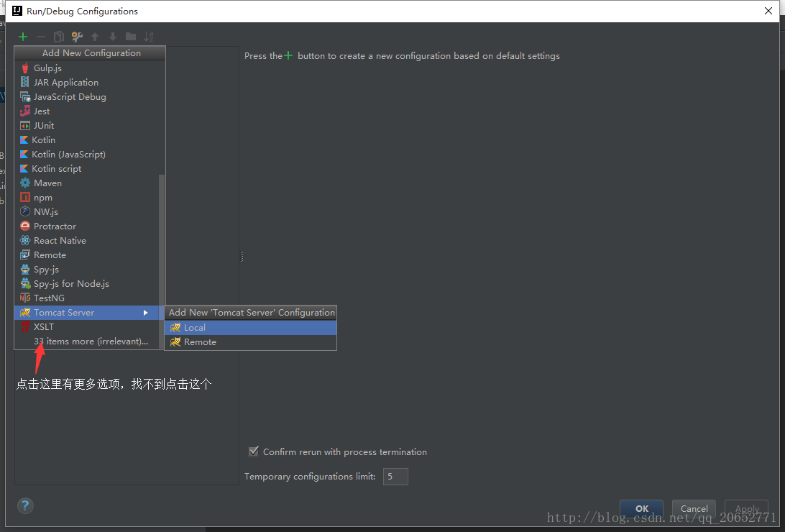
Task: Click the Move Down arrow icon
Action: 113,37
